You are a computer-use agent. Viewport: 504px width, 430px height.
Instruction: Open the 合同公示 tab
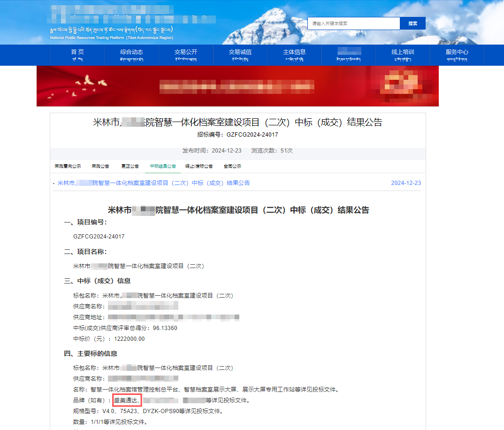(232, 166)
